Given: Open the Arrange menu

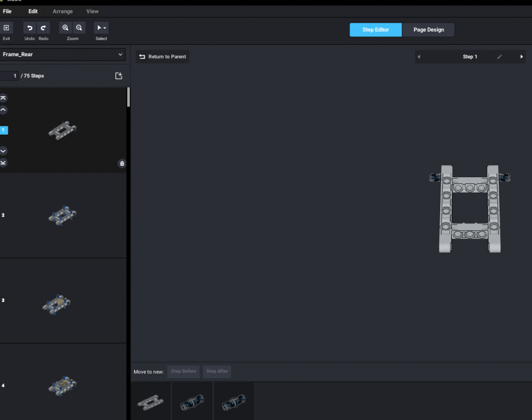Looking at the screenshot, I should pos(63,11).
